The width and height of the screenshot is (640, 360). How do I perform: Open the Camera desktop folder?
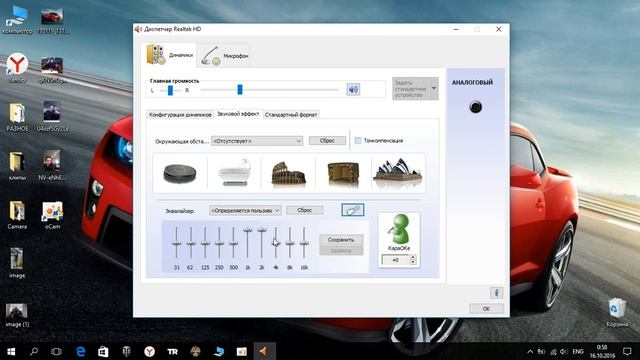(x=17, y=216)
